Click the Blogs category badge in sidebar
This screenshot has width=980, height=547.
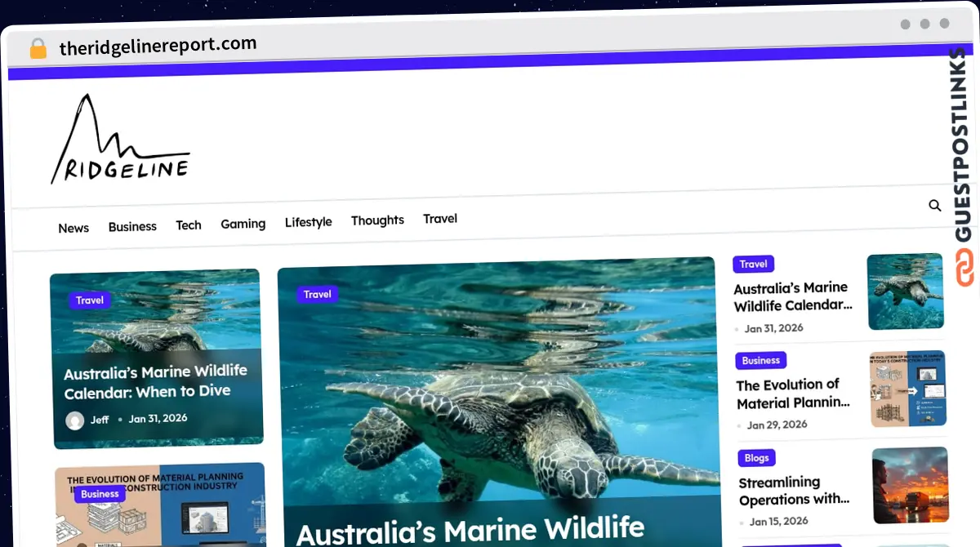click(756, 458)
